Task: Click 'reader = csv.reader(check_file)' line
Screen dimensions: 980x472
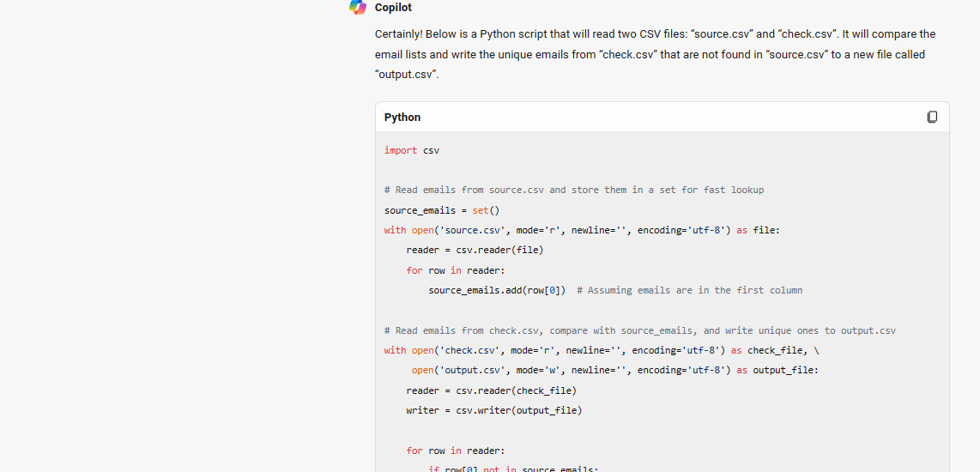Action: pyautogui.click(x=491, y=390)
